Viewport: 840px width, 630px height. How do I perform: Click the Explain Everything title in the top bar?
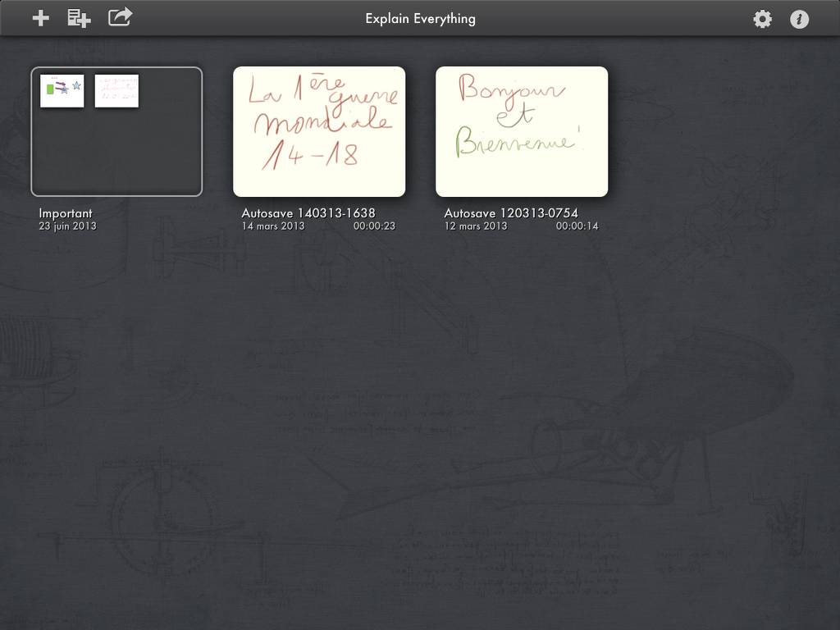pyautogui.click(x=420, y=18)
